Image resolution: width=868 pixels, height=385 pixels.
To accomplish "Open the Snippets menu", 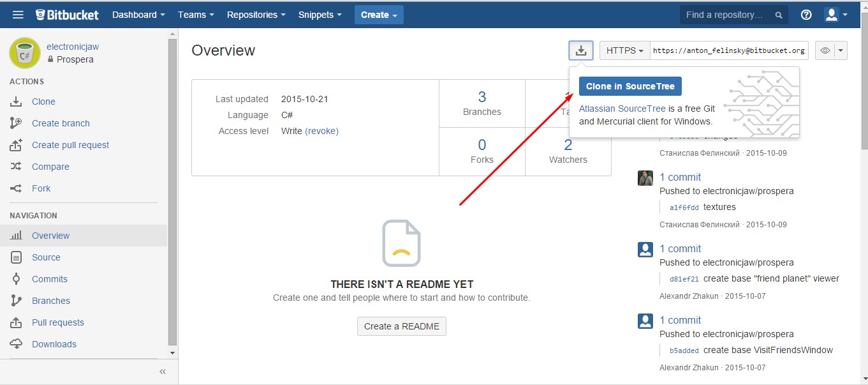I will tap(320, 15).
